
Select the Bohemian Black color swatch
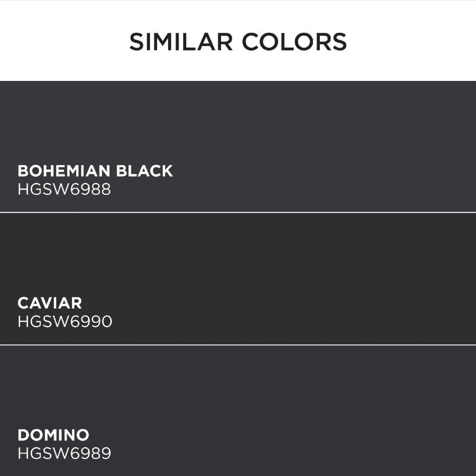click(x=238, y=146)
